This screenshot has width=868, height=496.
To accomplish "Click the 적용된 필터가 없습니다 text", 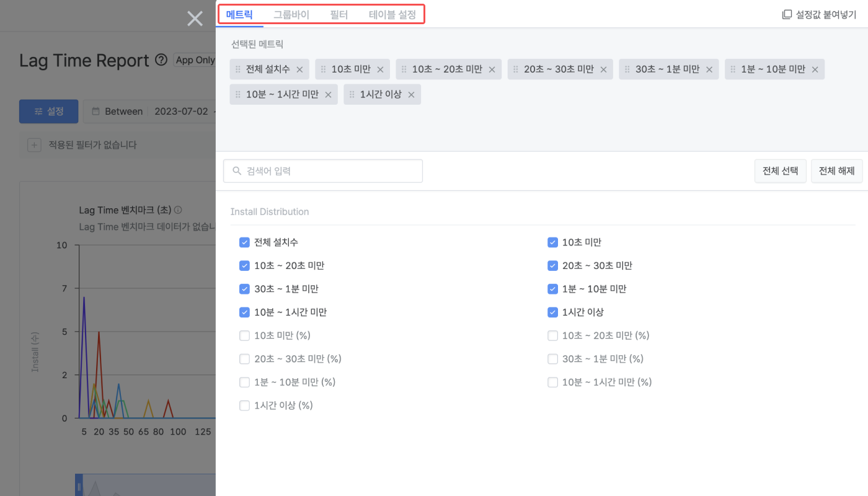I will 92,145.
